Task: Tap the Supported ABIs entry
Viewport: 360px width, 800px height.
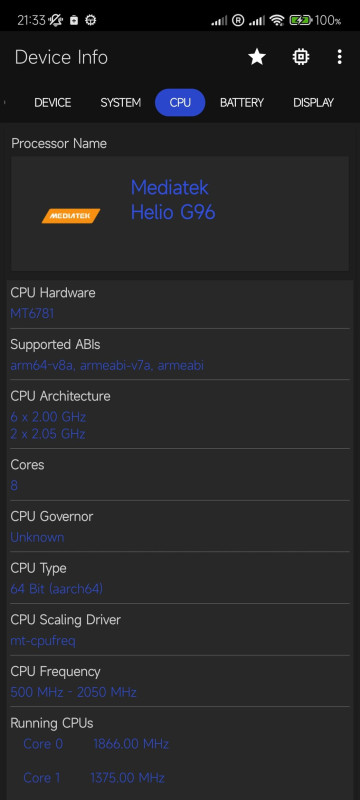Action: [x=179, y=355]
